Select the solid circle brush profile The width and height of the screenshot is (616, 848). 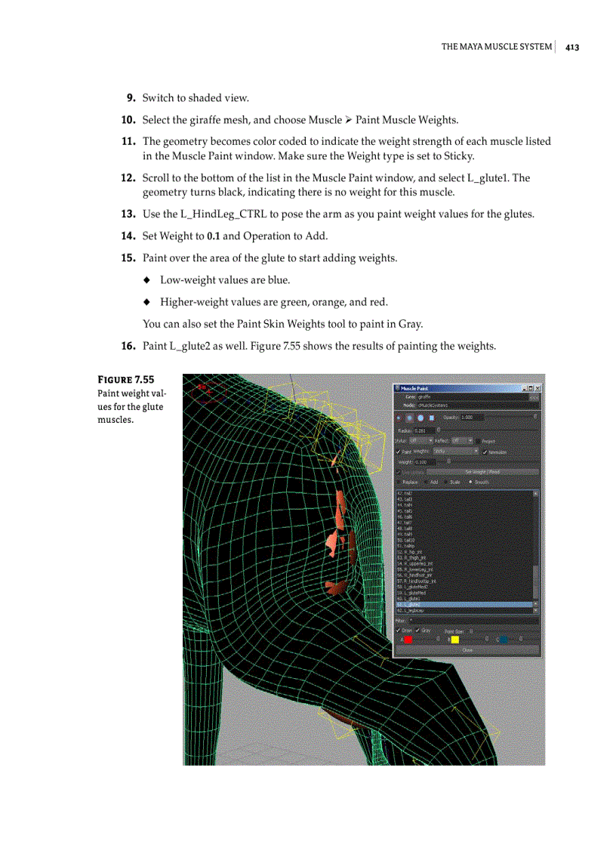420,417
